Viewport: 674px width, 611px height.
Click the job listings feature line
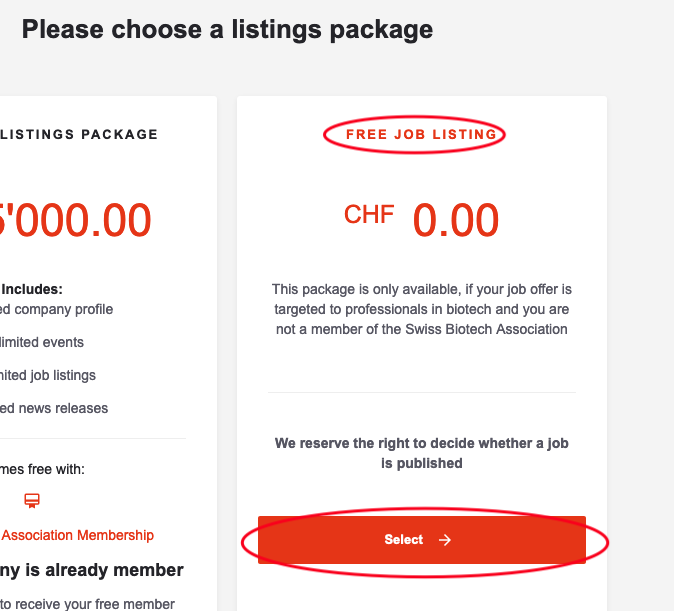[48, 375]
